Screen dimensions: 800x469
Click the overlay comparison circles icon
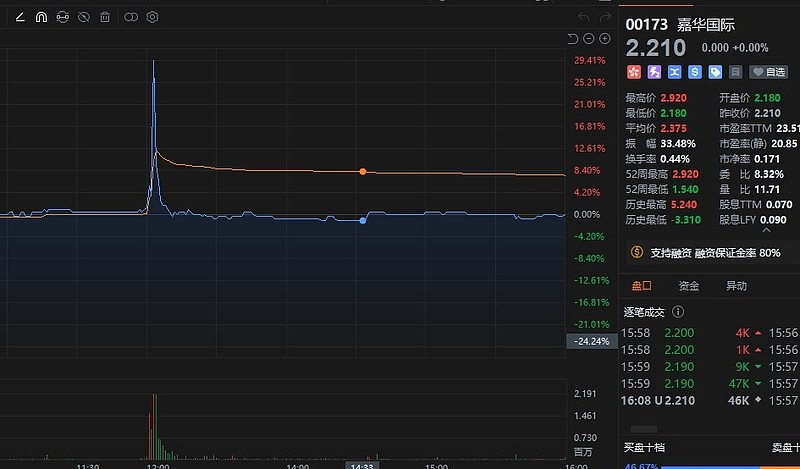click(131, 17)
